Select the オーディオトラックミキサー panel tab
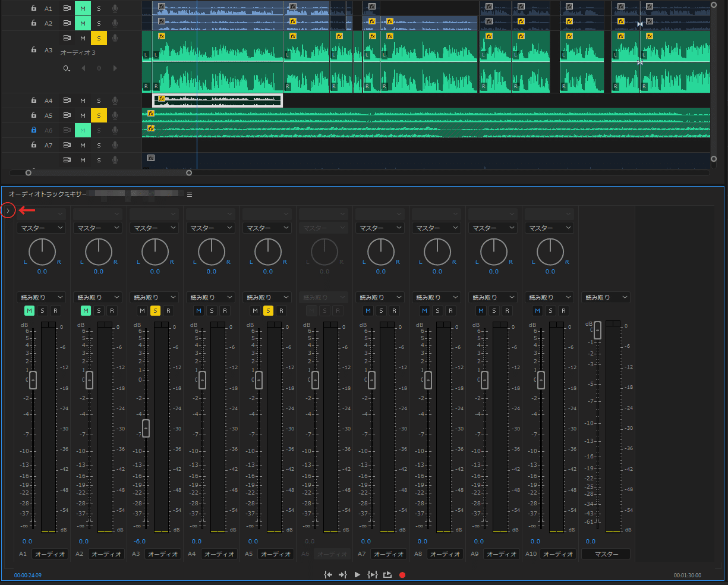This screenshot has height=585, width=728. pyautogui.click(x=48, y=194)
